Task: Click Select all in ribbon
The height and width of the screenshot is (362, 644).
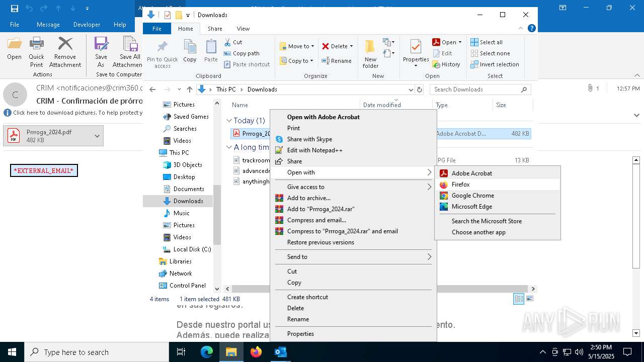Action: coord(487,42)
